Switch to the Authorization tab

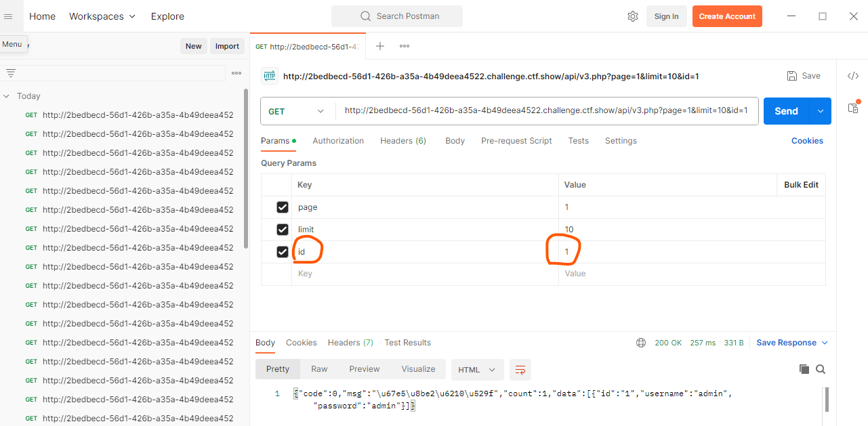point(338,141)
